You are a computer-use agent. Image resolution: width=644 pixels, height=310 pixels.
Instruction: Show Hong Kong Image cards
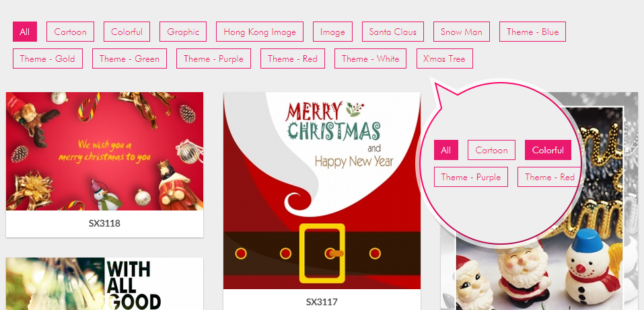click(260, 32)
